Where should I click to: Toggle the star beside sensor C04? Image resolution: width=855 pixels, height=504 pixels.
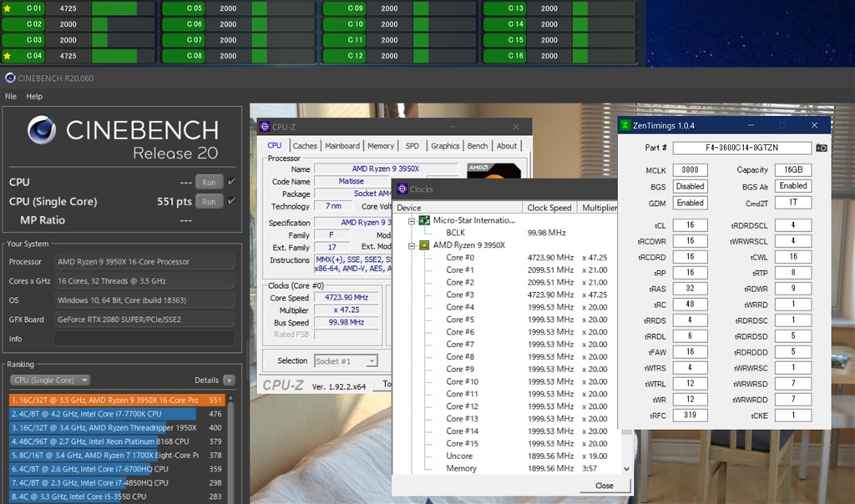click(x=9, y=55)
